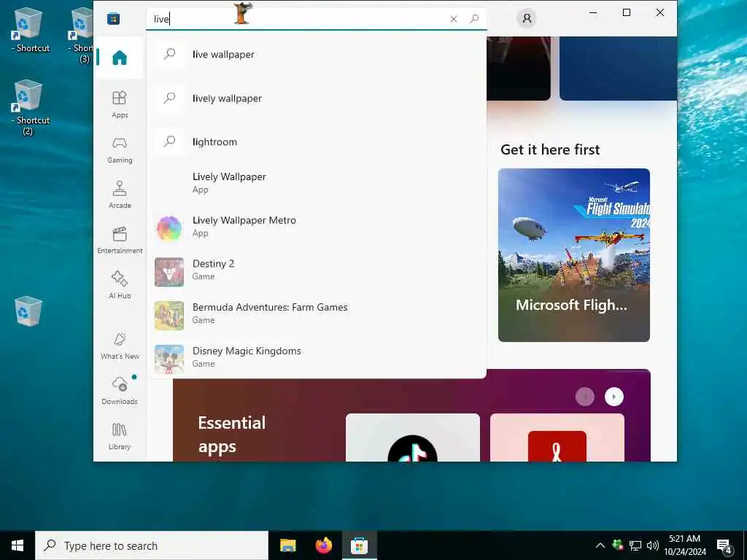Open Bermuda Adventures: Farm Games result
Viewport: 747px width, 560px height.
click(317, 314)
